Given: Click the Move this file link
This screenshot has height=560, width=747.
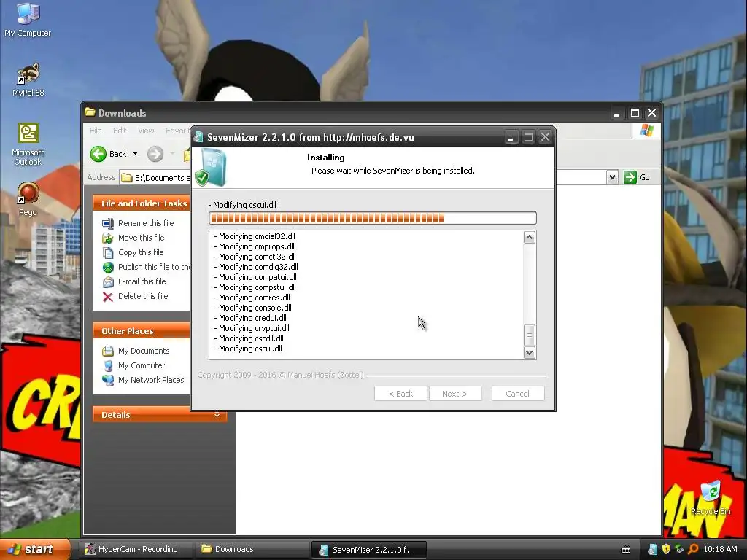Looking at the screenshot, I should point(141,238).
